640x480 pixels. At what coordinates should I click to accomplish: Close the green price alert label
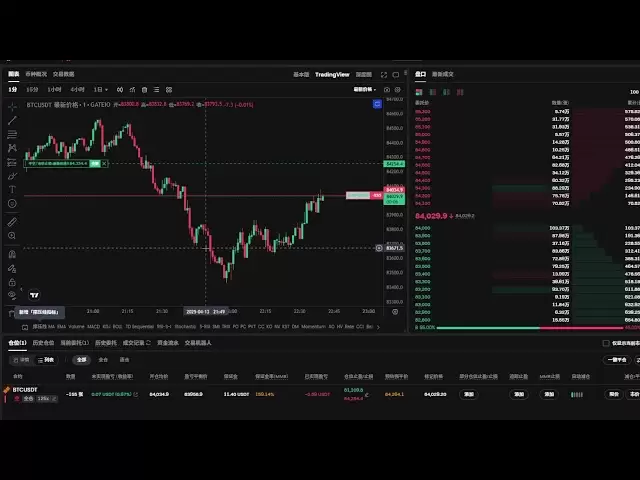pyautogui.click(x=104, y=163)
